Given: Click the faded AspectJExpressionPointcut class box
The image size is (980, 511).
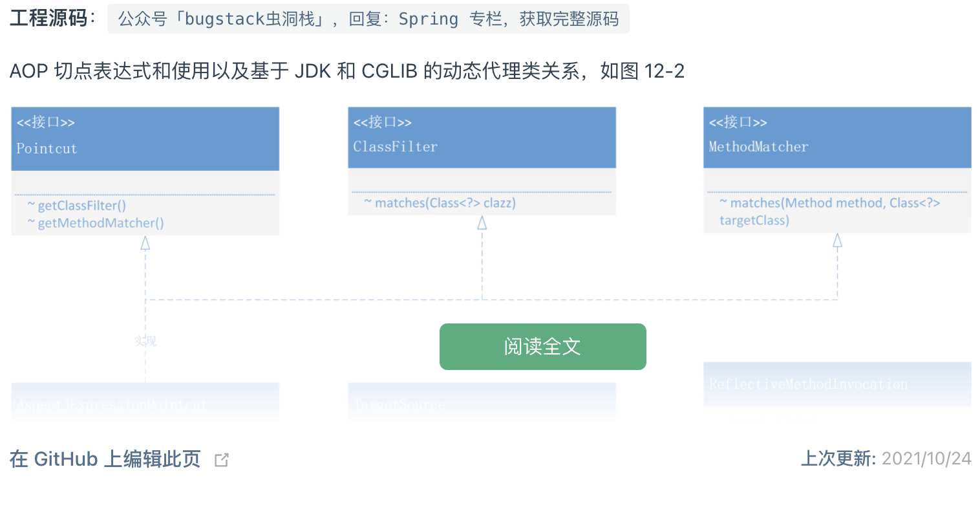Looking at the screenshot, I should (145, 403).
